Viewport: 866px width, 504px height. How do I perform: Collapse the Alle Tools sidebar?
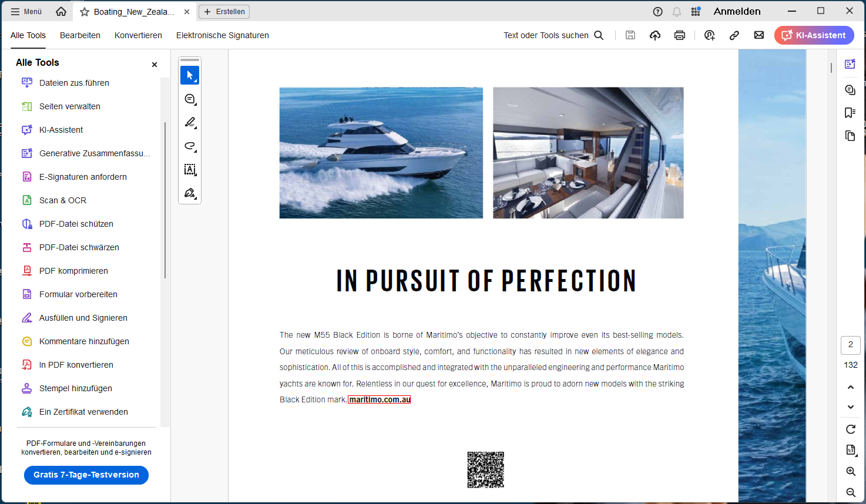[x=154, y=64]
